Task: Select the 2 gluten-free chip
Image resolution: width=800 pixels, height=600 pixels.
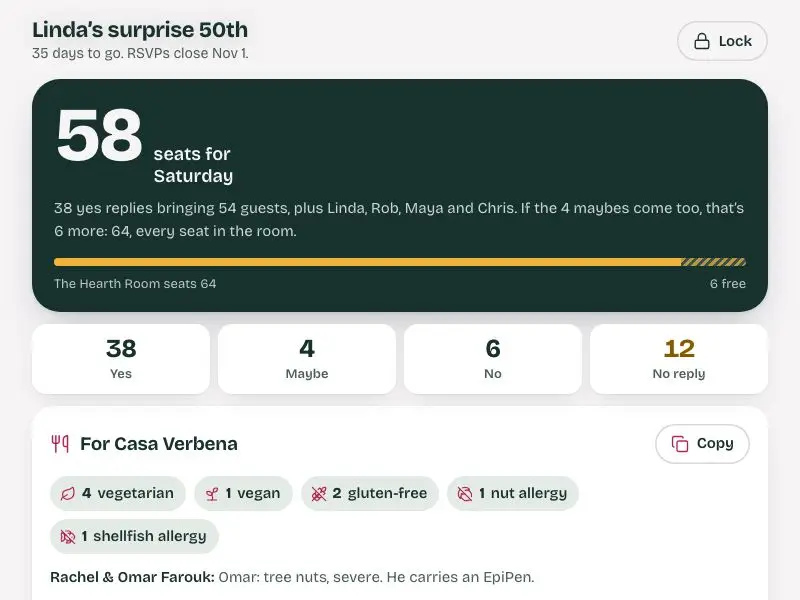Action: pyautogui.click(x=370, y=494)
